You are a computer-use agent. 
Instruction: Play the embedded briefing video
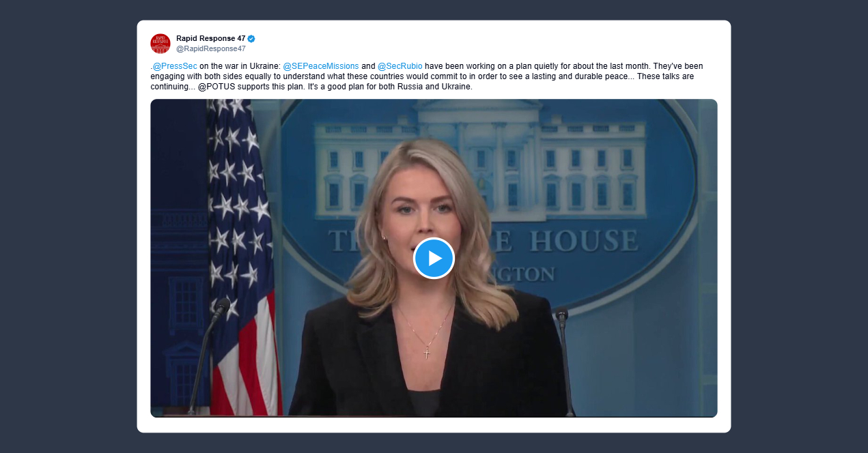(434, 259)
